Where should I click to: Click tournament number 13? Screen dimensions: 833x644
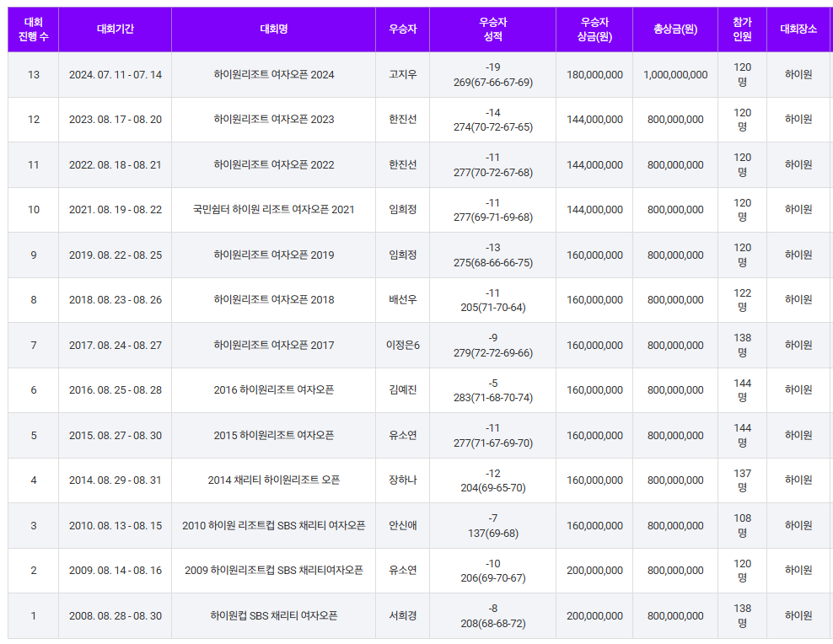(x=34, y=75)
